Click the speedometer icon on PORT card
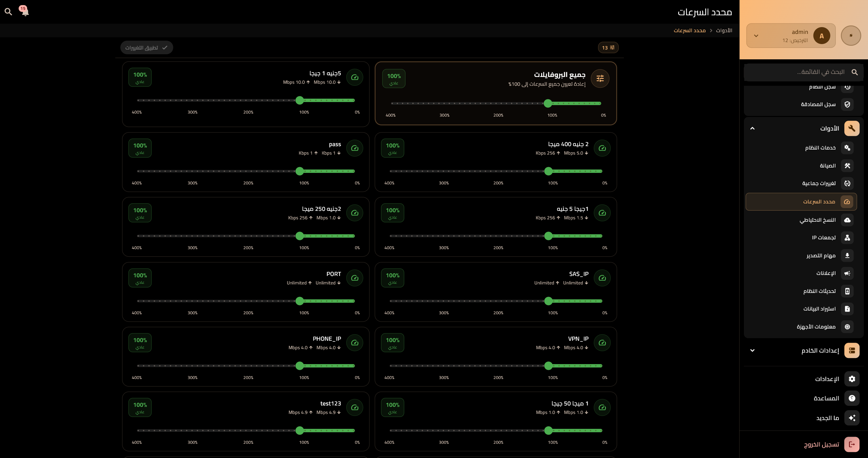The width and height of the screenshot is (868, 458). pos(355,278)
